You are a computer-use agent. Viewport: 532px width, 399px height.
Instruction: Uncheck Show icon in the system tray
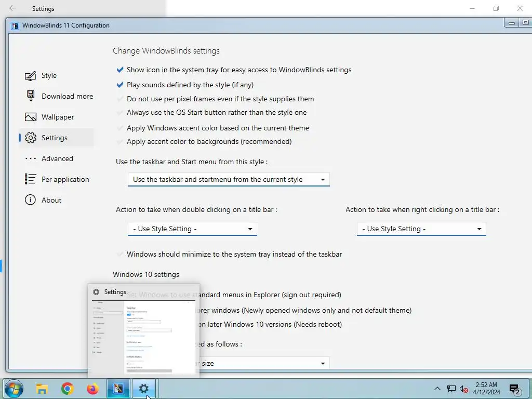pos(120,70)
